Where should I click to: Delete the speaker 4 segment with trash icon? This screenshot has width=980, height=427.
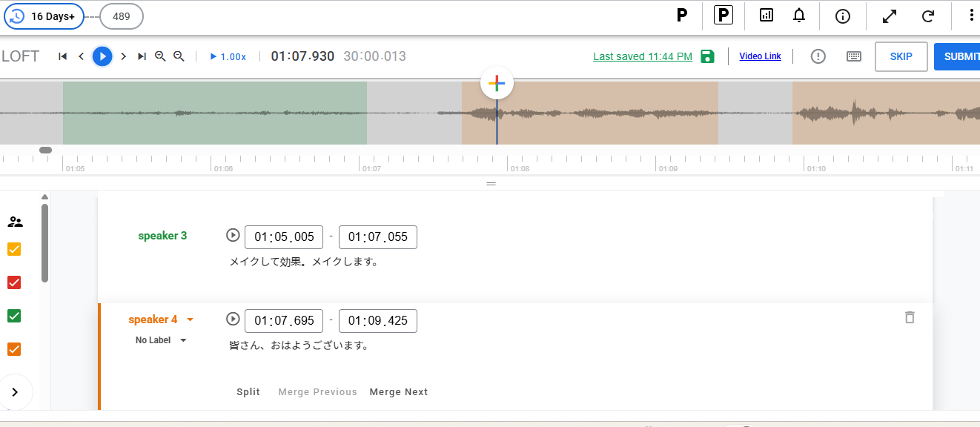coord(910,317)
